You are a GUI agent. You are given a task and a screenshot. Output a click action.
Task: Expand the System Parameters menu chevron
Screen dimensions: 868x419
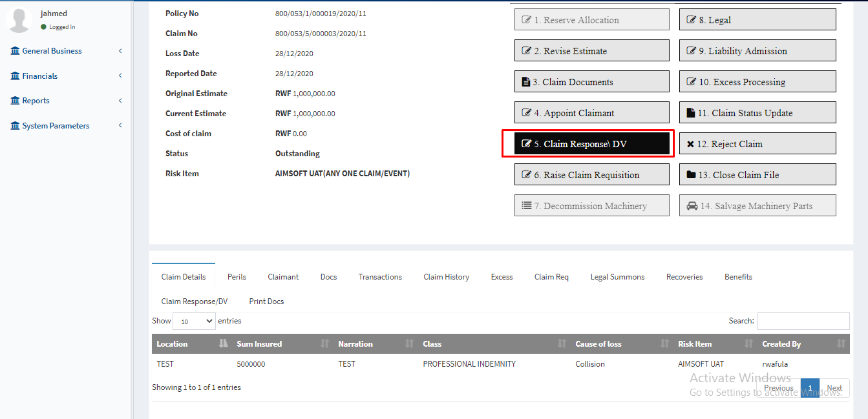120,126
